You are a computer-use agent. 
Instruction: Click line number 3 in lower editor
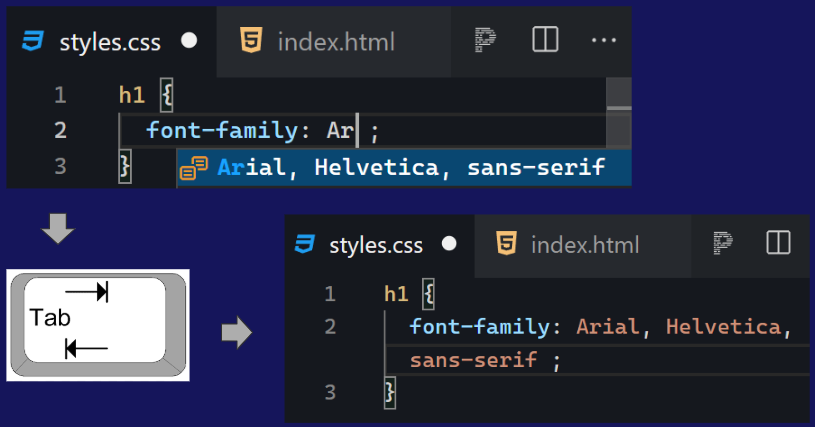point(330,393)
